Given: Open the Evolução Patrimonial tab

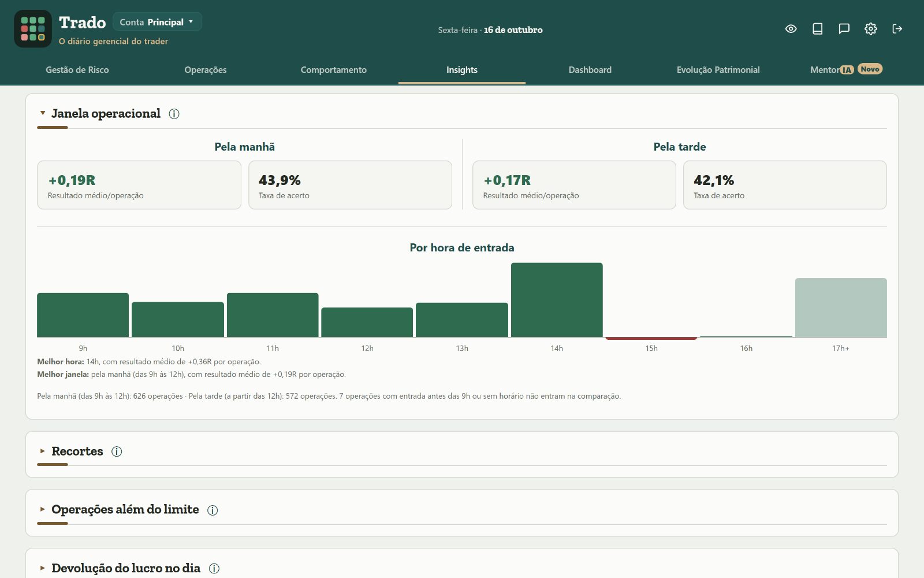Looking at the screenshot, I should [x=718, y=70].
